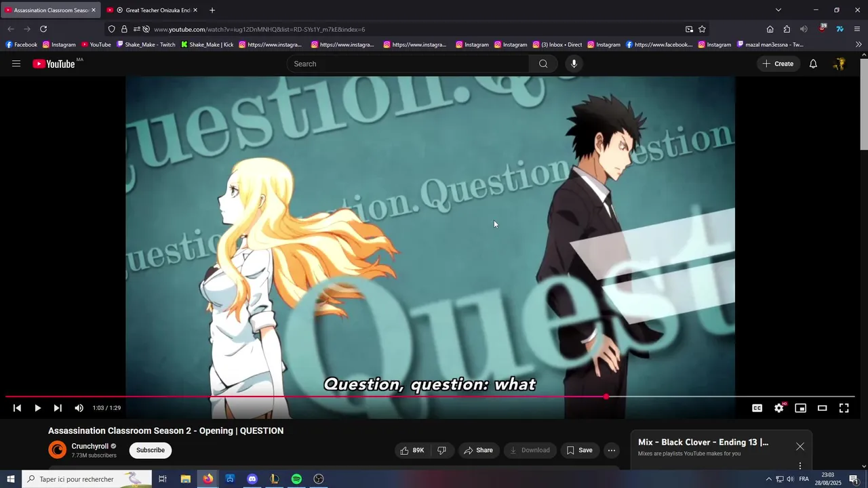Skip to the next video
This screenshot has height=488, width=868.
coord(58,408)
